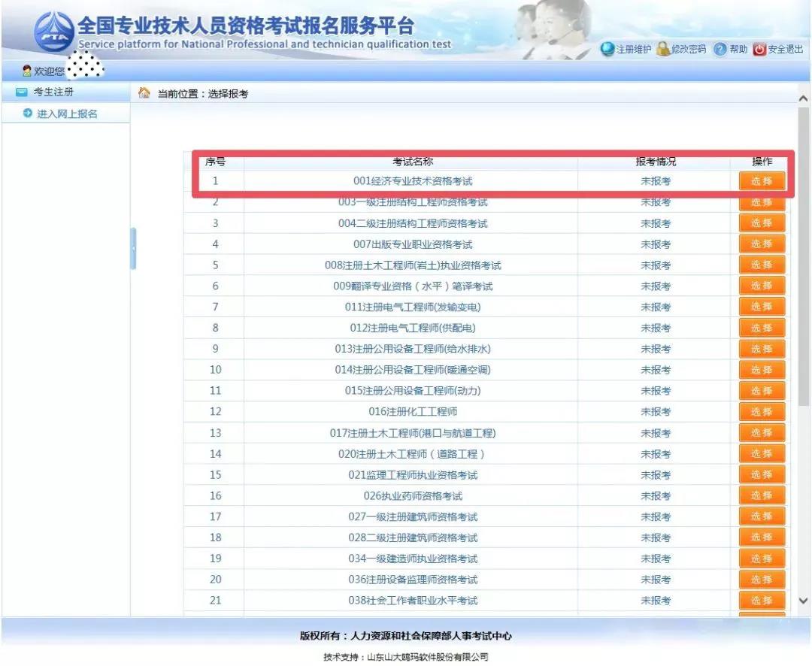Click the 报考情况 column header
This screenshot has width=812, height=666.
656,162
